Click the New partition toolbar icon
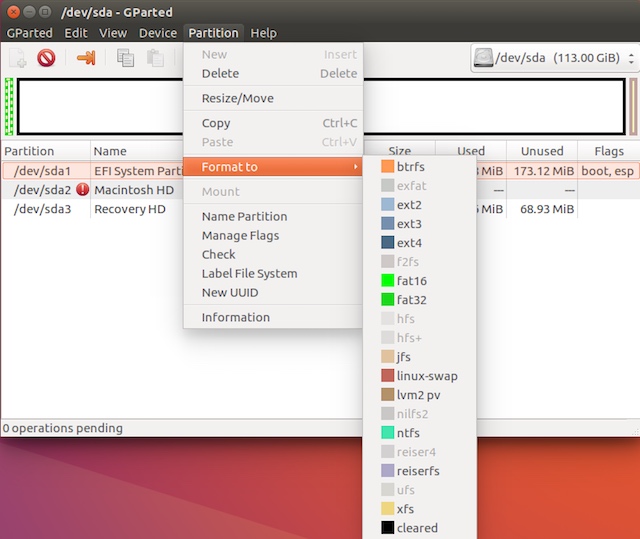Viewport: 640px width, 539px height. (x=18, y=58)
